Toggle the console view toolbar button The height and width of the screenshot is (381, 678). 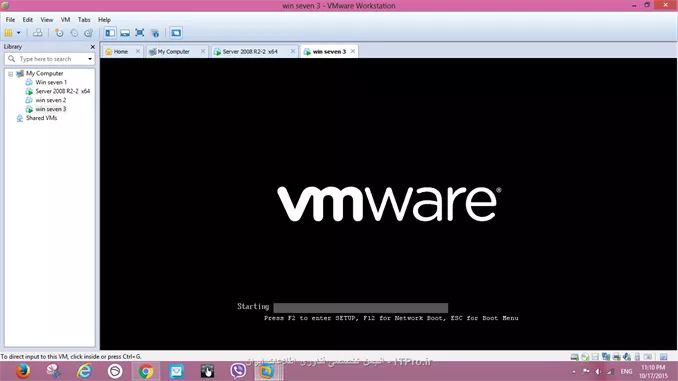176,33
